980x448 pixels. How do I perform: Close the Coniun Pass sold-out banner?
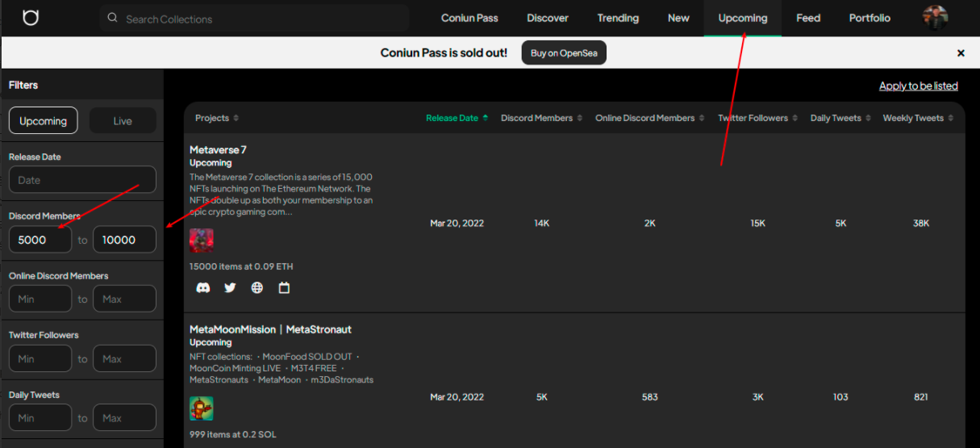click(x=961, y=53)
